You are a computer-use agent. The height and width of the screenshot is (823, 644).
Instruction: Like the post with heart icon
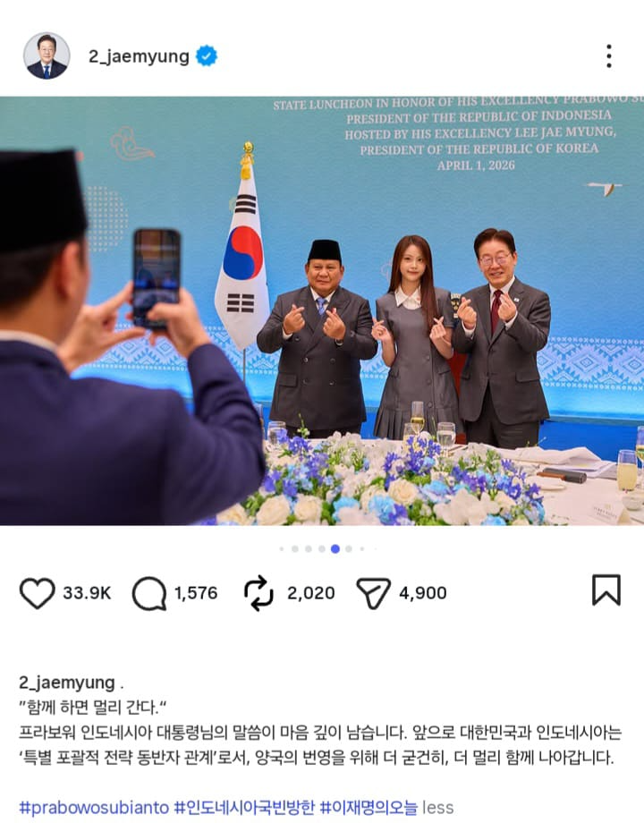(x=38, y=593)
